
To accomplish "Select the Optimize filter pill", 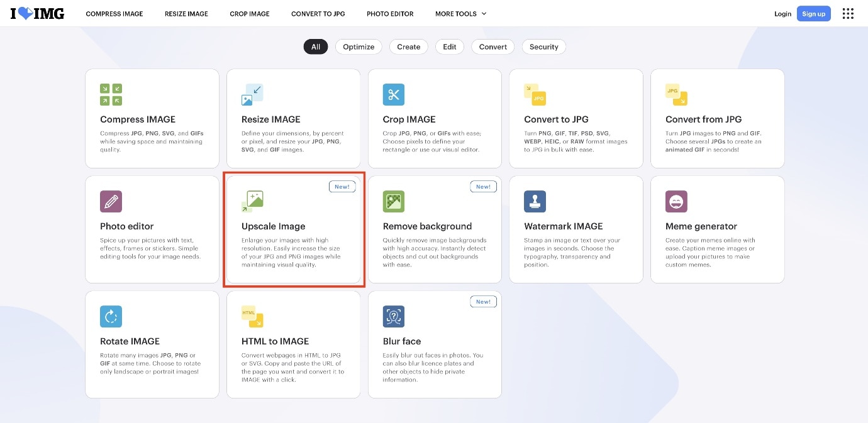I will (359, 47).
